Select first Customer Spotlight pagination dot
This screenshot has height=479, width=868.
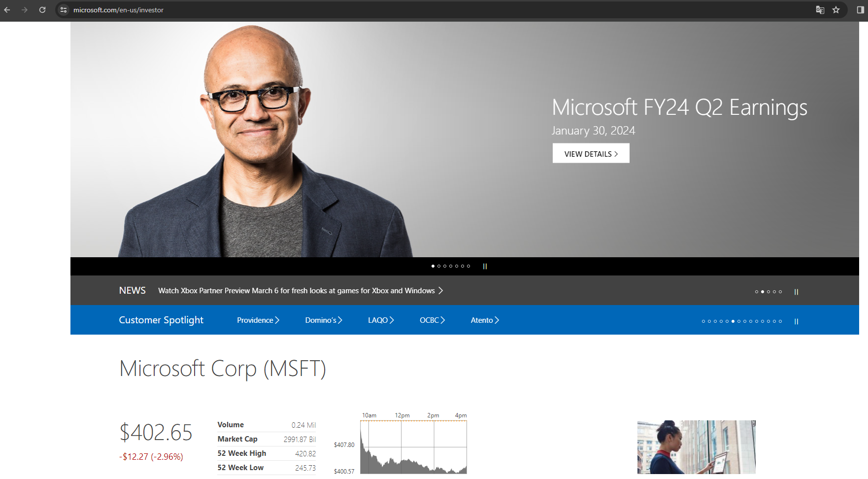tap(703, 321)
